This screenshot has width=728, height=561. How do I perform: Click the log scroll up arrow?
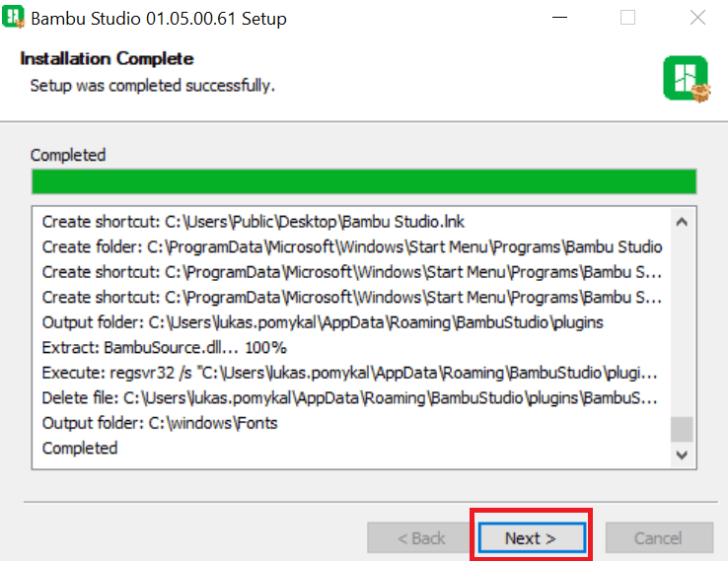coord(682,222)
